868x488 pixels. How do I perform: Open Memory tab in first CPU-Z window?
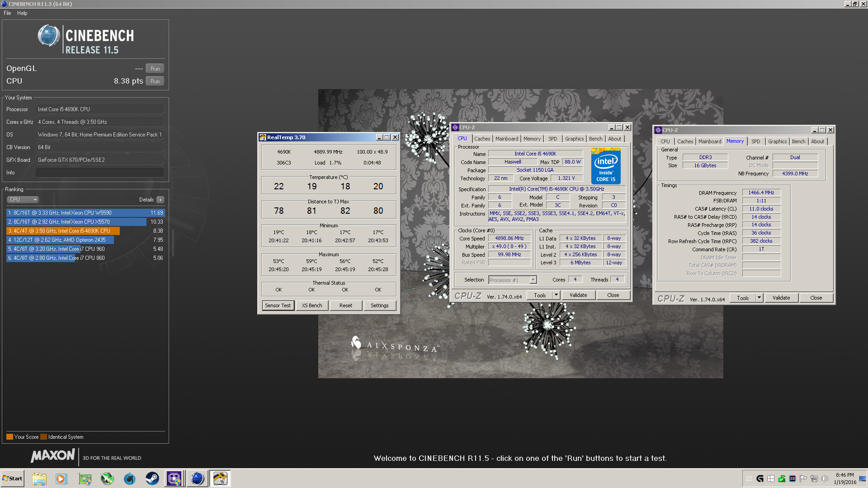pyautogui.click(x=532, y=139)
